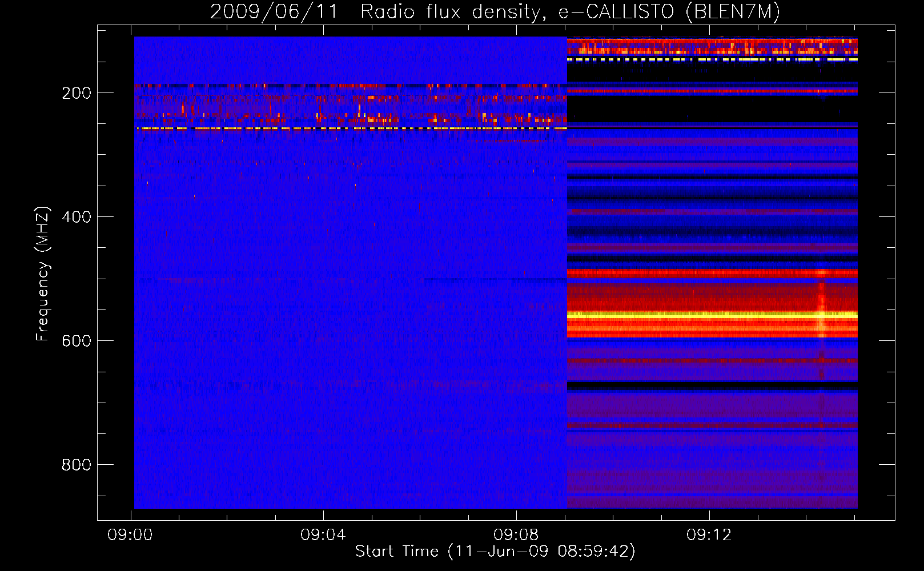
Task: Click the Start Time axis caption
Action: pos(495,552)
